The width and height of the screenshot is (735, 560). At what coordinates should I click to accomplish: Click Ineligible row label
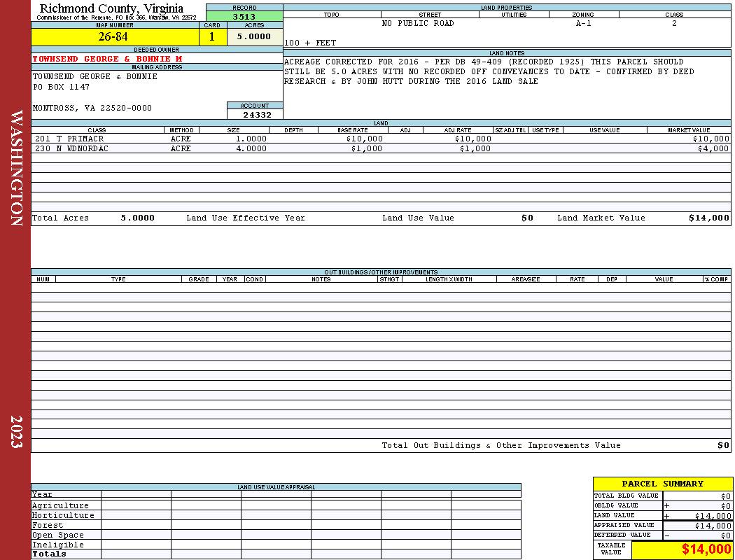pyautogui.click(x=57, y=545)
